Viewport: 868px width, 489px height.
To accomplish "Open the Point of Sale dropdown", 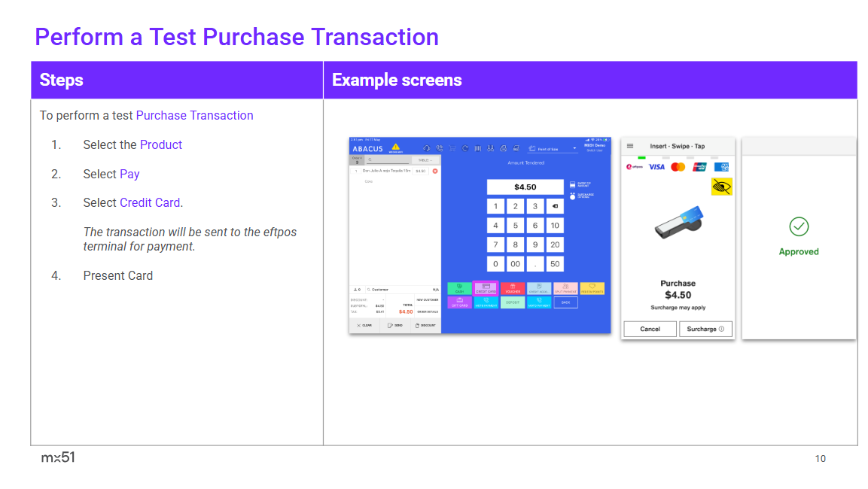I will 553,149.
